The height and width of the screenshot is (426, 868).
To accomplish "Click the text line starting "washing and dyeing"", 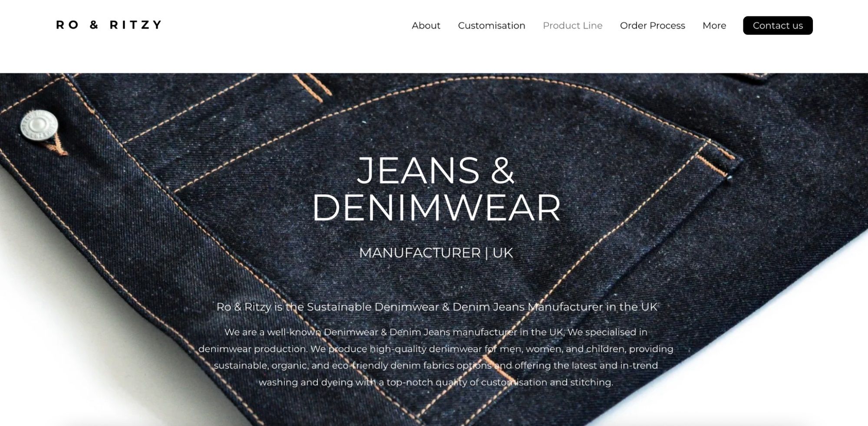I will tap(436, 382).
